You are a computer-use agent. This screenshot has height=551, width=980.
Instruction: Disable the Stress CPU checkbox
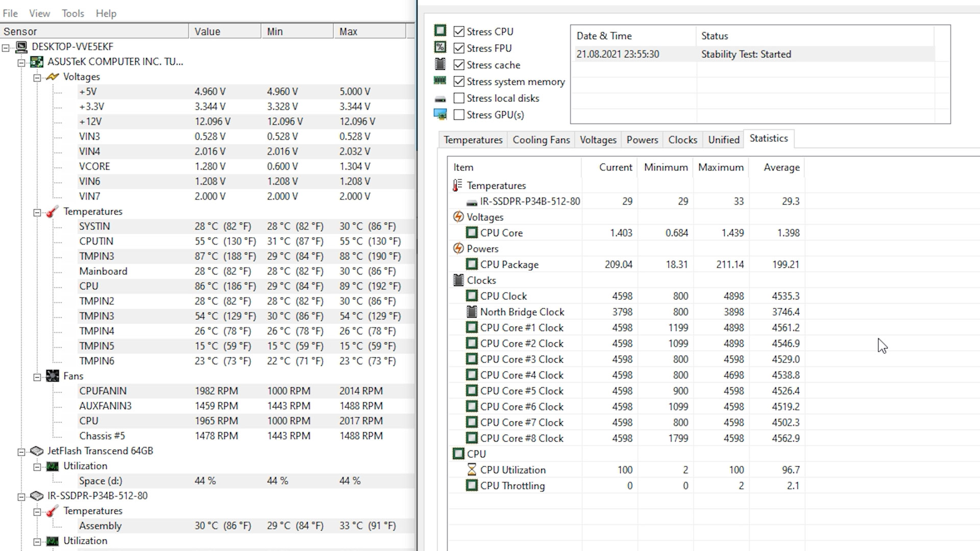459,32
